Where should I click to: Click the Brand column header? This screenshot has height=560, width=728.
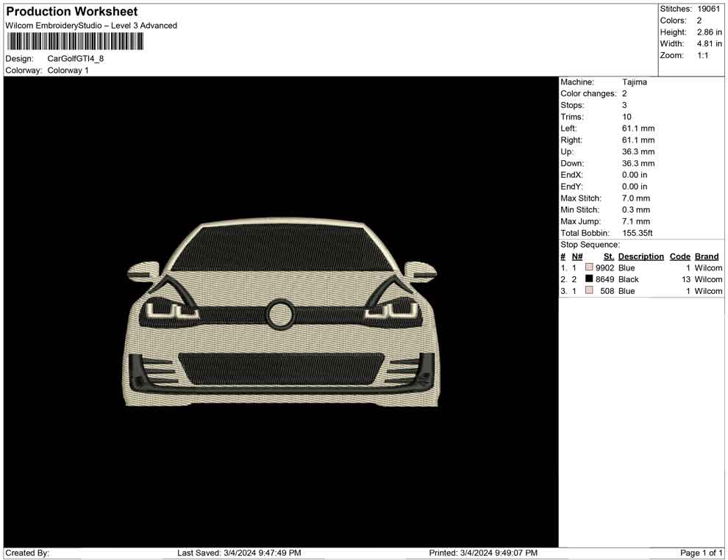tap(707, 256)
